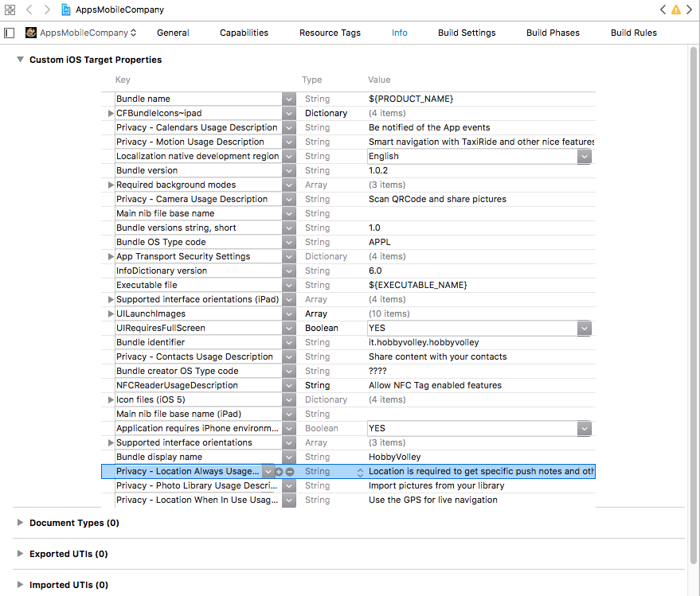The height and width of the screenshot is (596, 700).
Task: Switch to the Build Settings tab
Action: pyautogui.click(x=467, y=33)
